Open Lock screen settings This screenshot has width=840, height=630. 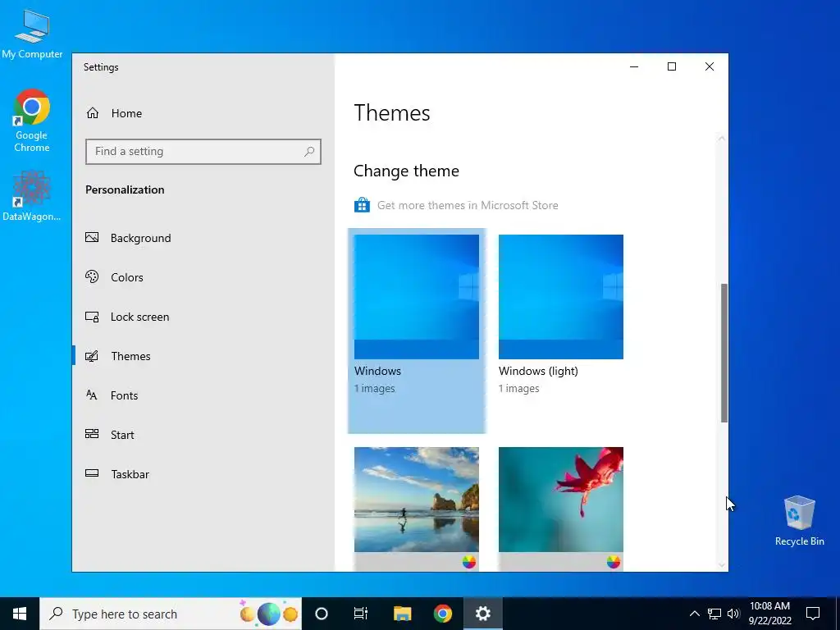point(203,317)
